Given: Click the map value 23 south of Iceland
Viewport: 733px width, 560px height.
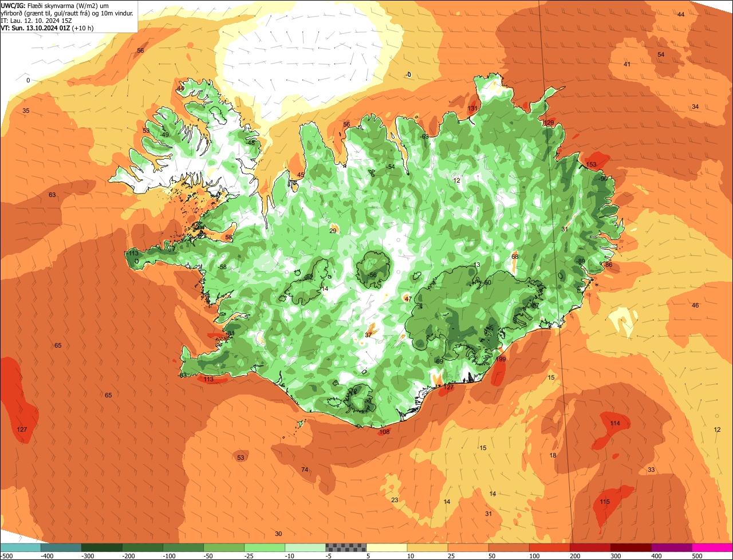Looking at the screenshot, I should tap(395, 500).
